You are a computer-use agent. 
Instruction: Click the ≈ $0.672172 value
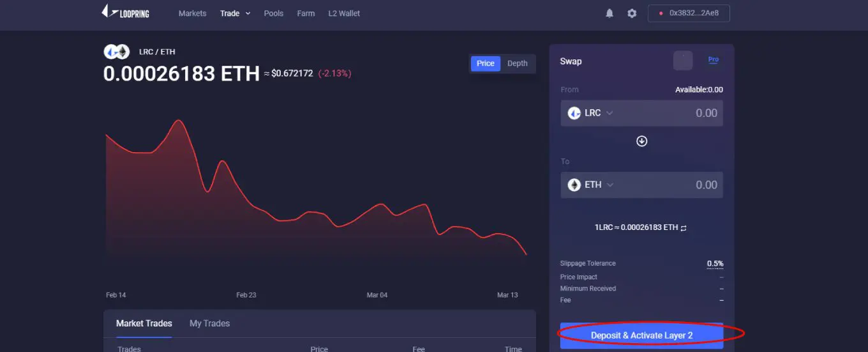coord(288,73)
